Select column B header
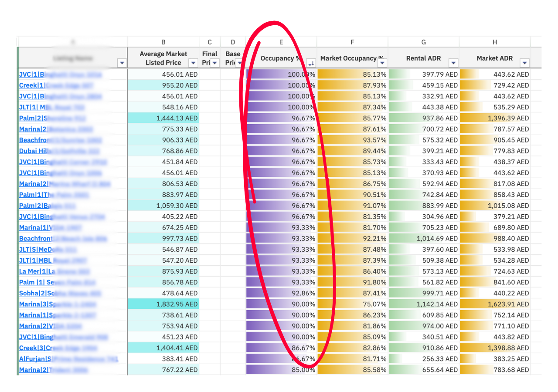Screen dimensions: 558x392 (x=163, y=42)
